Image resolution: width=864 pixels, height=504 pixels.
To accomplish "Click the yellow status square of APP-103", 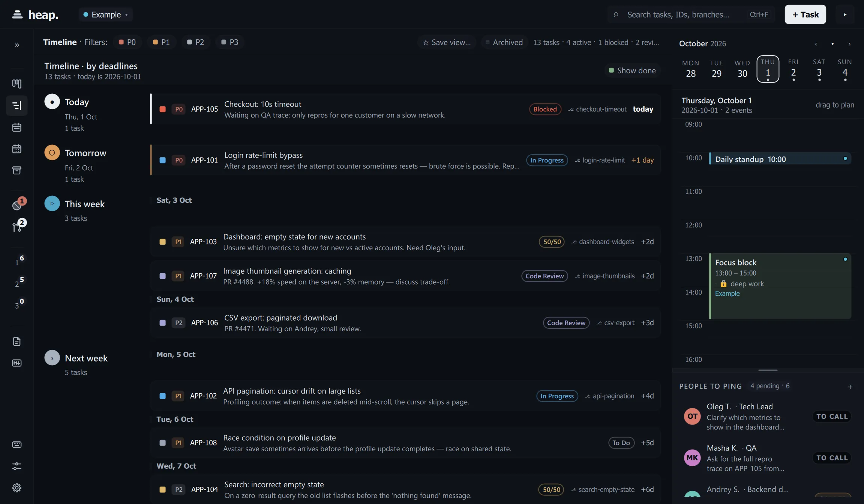I will tap(162, 242).
